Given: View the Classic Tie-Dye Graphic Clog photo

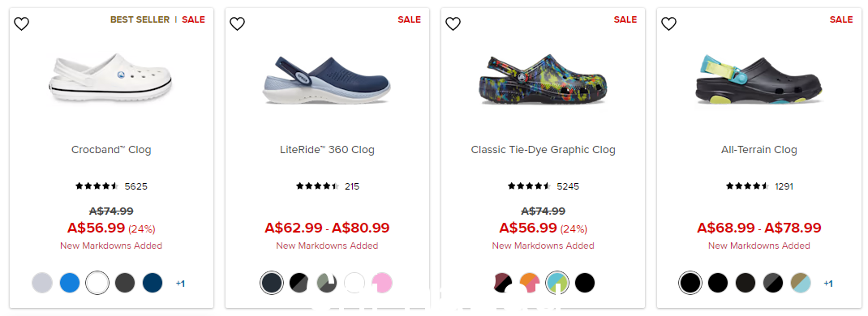Looking at the screenshot, I should pos(543,79).
